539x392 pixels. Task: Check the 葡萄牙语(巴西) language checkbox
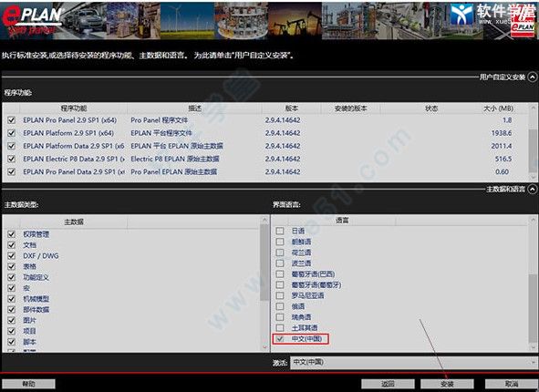tap(280, 273)
